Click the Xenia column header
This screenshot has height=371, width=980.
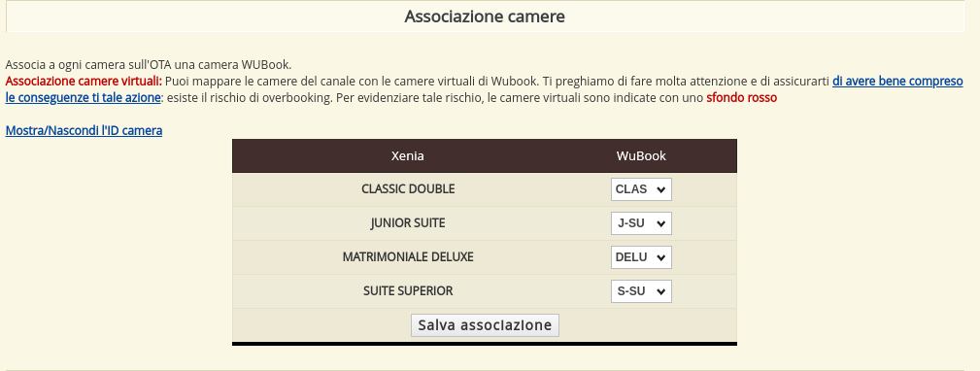[x=408, y=156]
